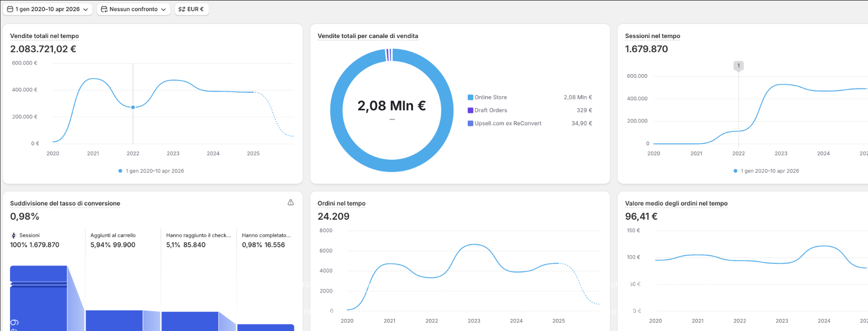Select the Upsell.com ex ReConvert legend label
Image resolution: width=868 pixels, height=331 pixels.
point(508,124)
